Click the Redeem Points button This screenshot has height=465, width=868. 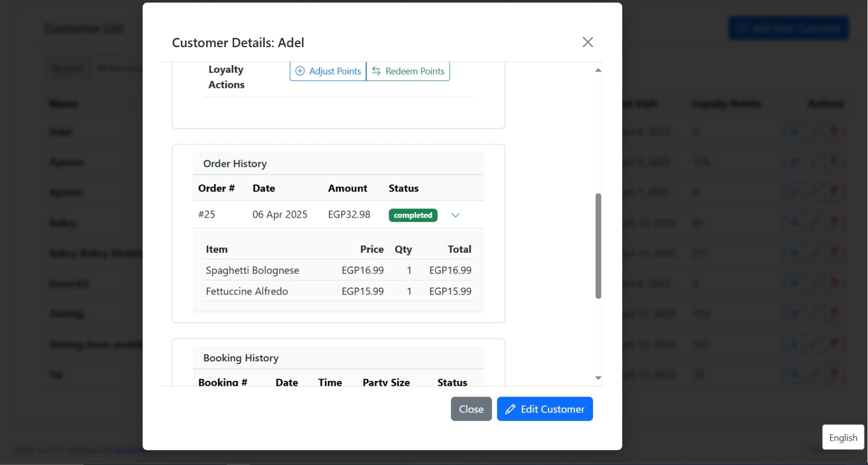tap(408, 71)
